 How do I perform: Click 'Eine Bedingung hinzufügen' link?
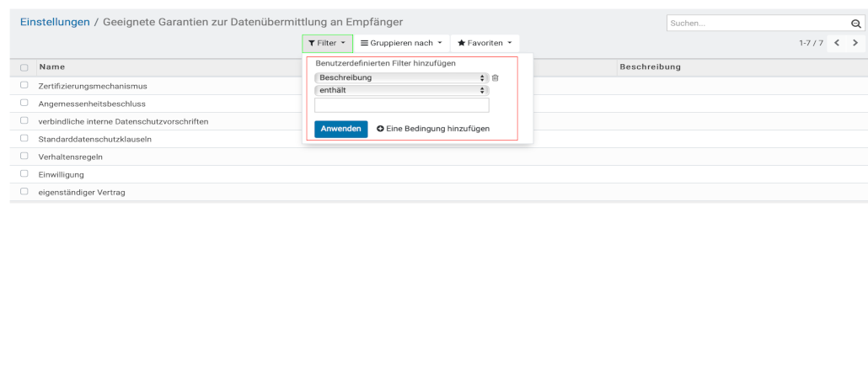[432, 129]
